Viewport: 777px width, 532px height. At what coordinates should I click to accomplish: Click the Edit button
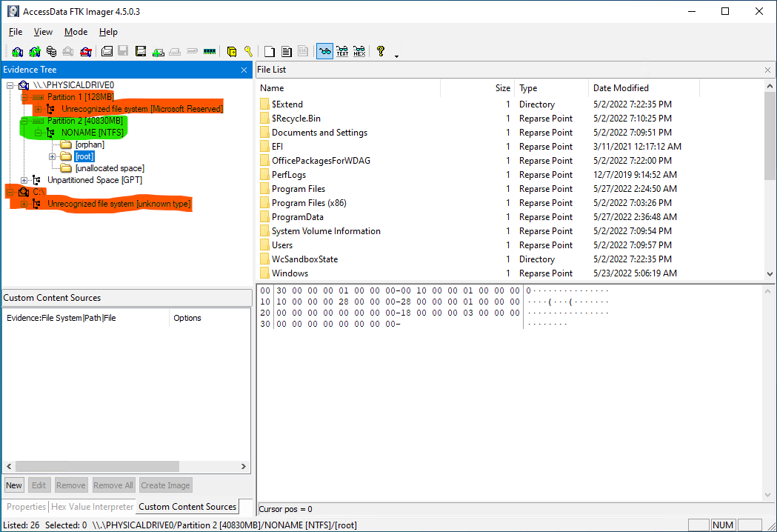[x=39, y=485]
